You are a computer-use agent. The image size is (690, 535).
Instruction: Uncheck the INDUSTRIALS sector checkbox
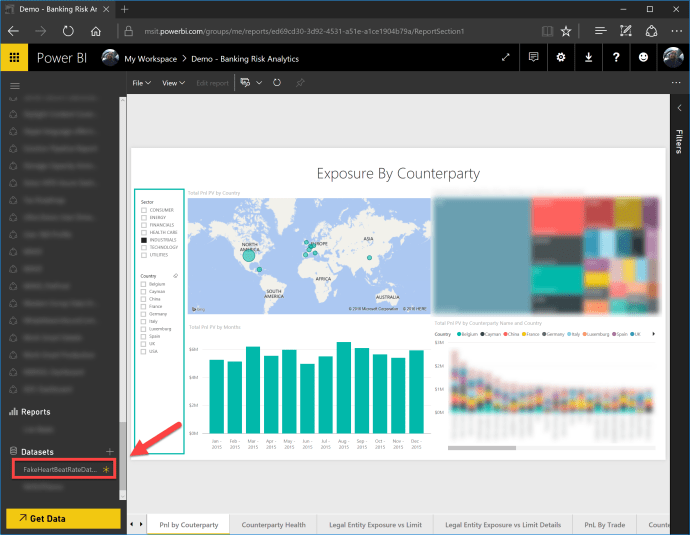[144, 240]
